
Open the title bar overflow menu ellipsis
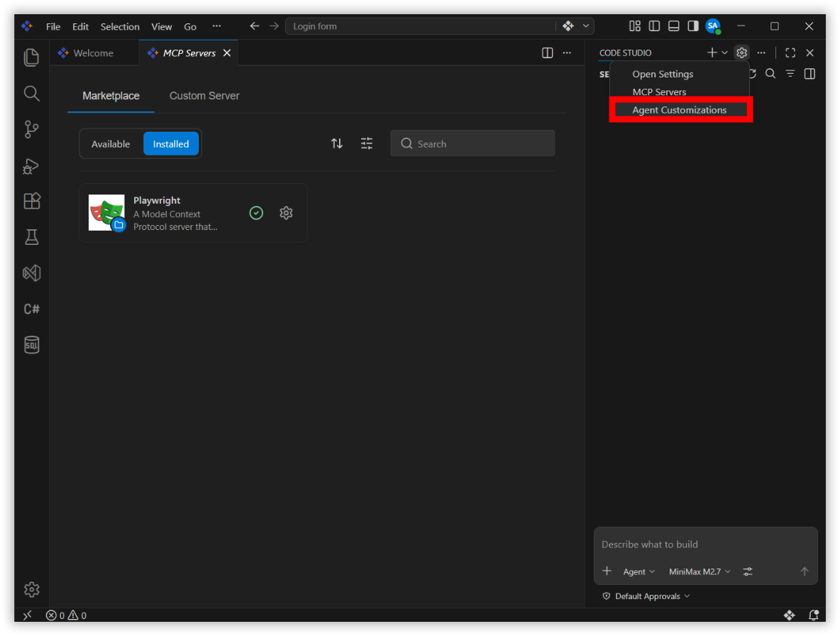(x=216, y=26)
